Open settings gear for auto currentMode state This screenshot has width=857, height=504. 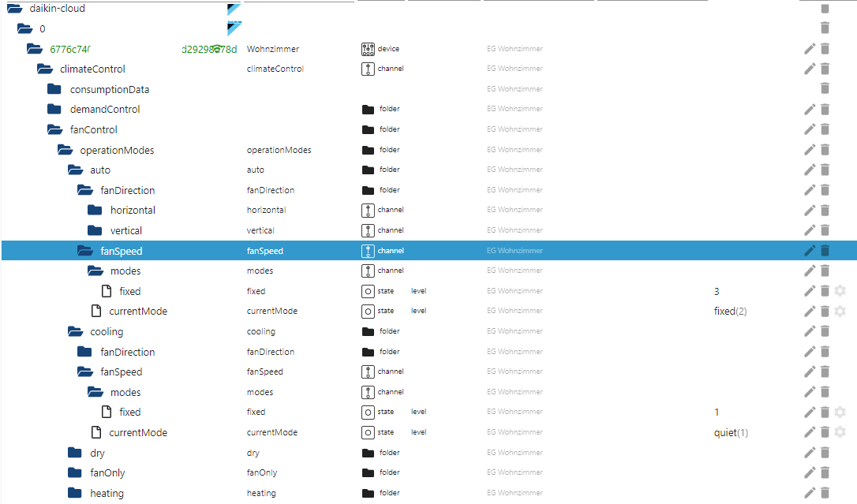(840, 312)
